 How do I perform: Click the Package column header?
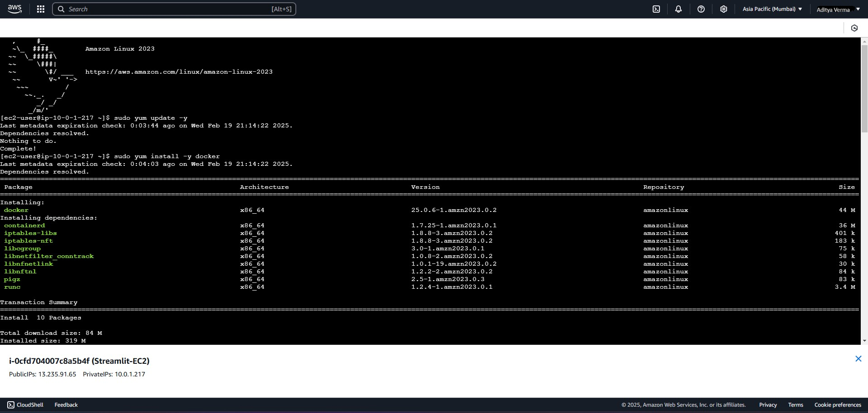pos(18,187)
